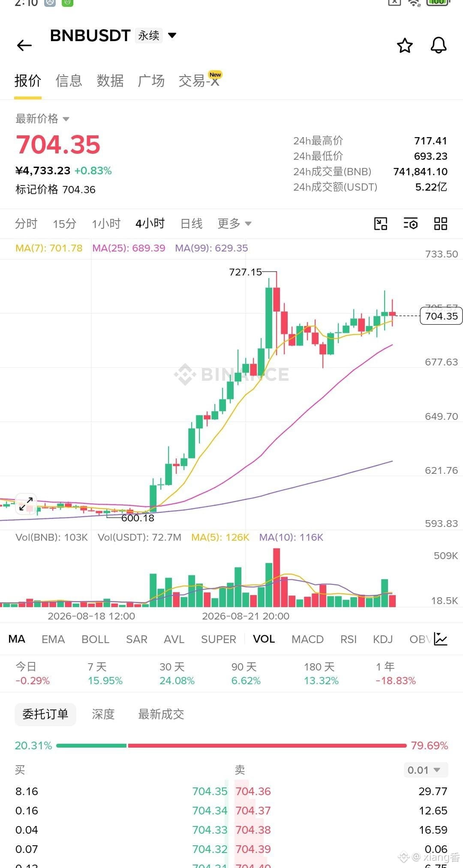Tap the back arrow icon
463x868 pixels.
click(24, 45)
